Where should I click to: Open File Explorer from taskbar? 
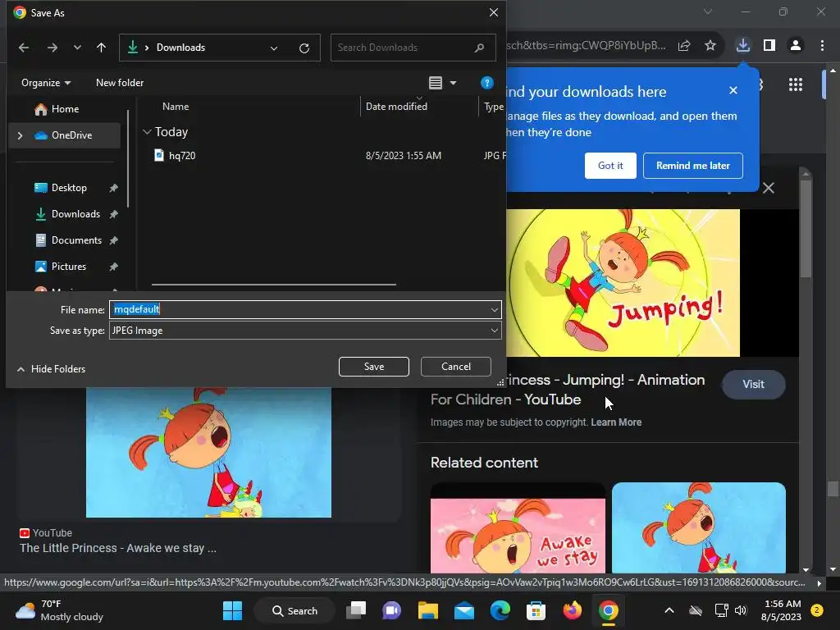tap(428, 610)
